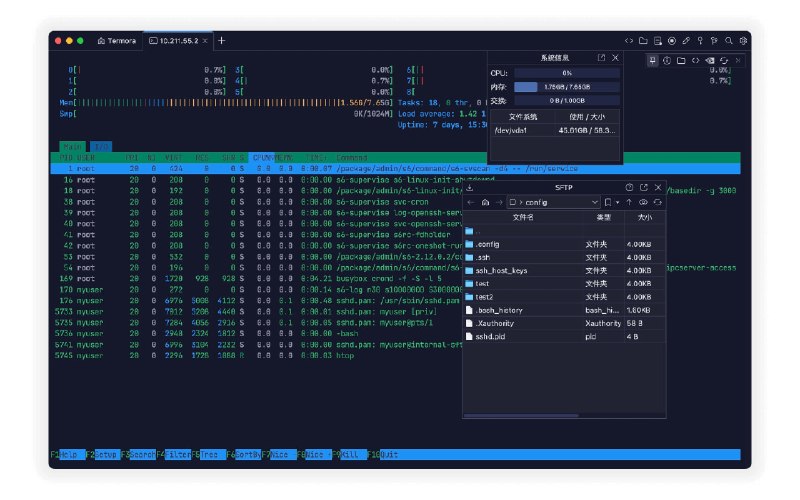Click the info icon in SFTP panel header

coord(630,188)
